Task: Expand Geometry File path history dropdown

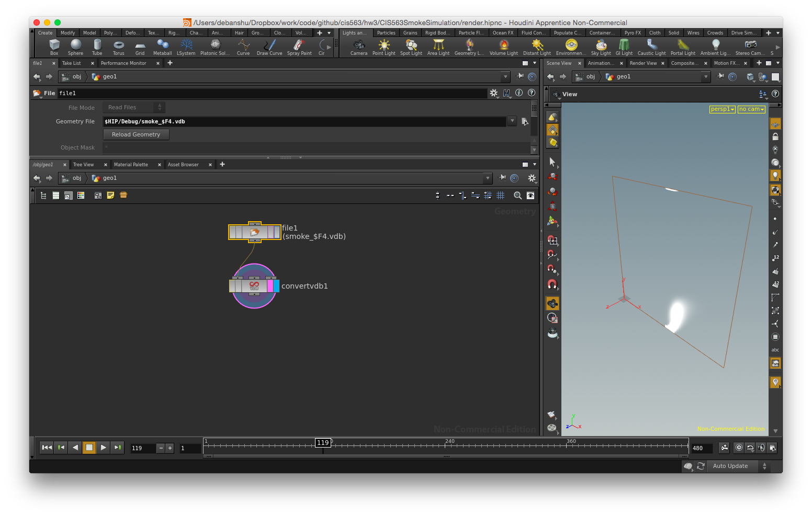Action: point(512,121)
